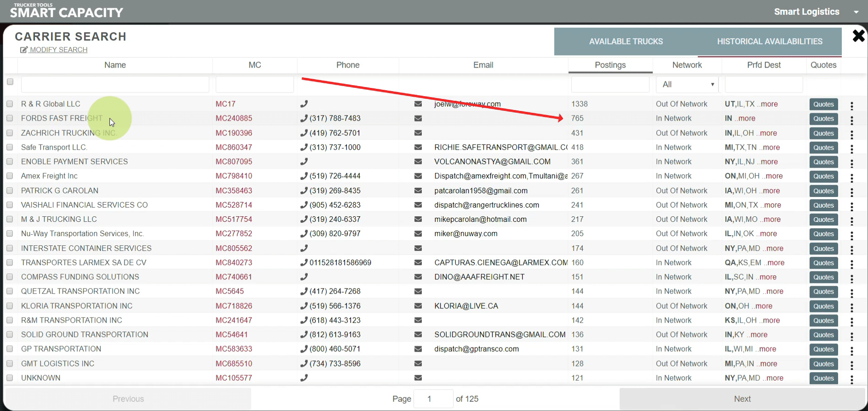Click the Previous page button
Image resolution: width=868 pixels, height=411 pixels.
click(128, 399)
